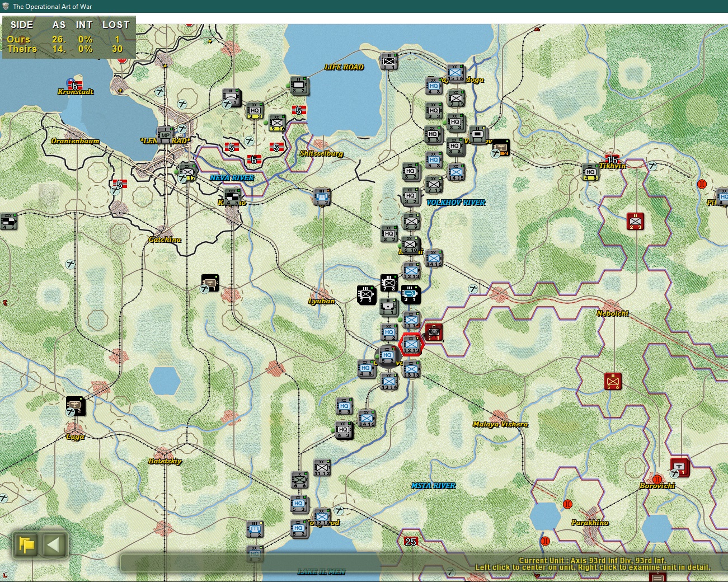Click the Batetskiy town label

click(x=165, y=461)
